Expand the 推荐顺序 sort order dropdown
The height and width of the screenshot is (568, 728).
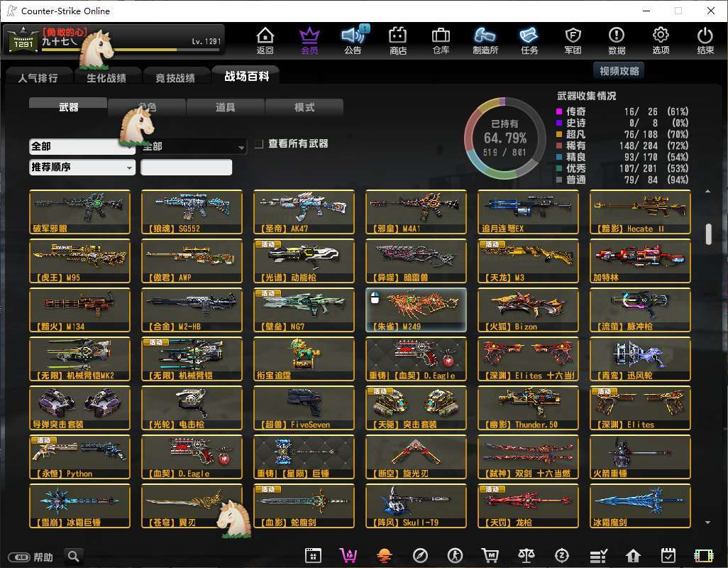pyautogui.click(x=82, y=168)
